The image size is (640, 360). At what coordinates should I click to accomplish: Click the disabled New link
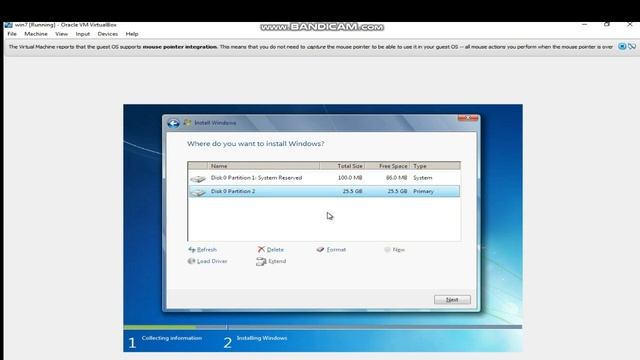click(398, 249)
